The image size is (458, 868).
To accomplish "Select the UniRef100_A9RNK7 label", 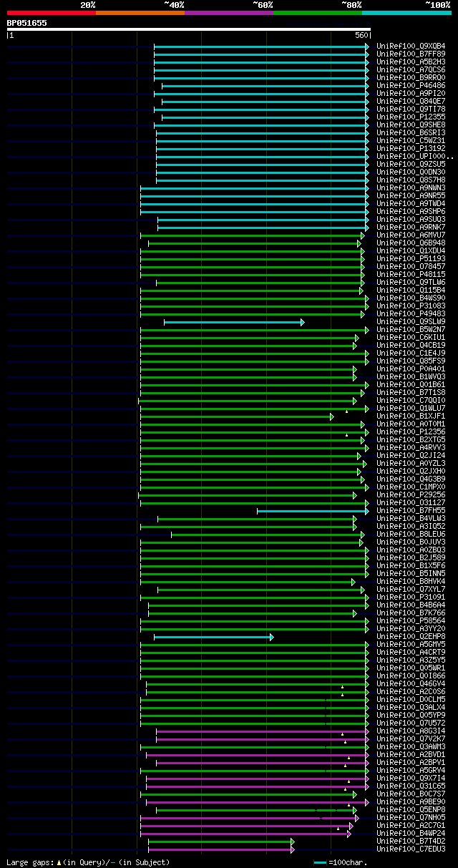I will (x=411, y=228).
